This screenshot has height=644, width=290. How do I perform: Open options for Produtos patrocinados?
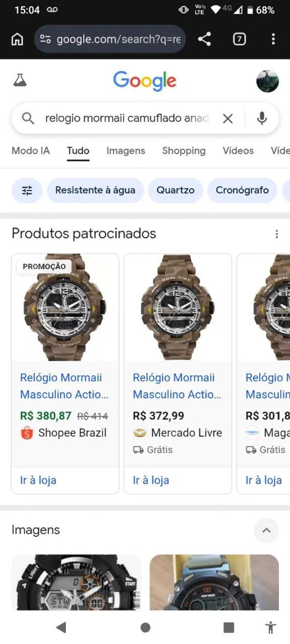click(276, 234)
